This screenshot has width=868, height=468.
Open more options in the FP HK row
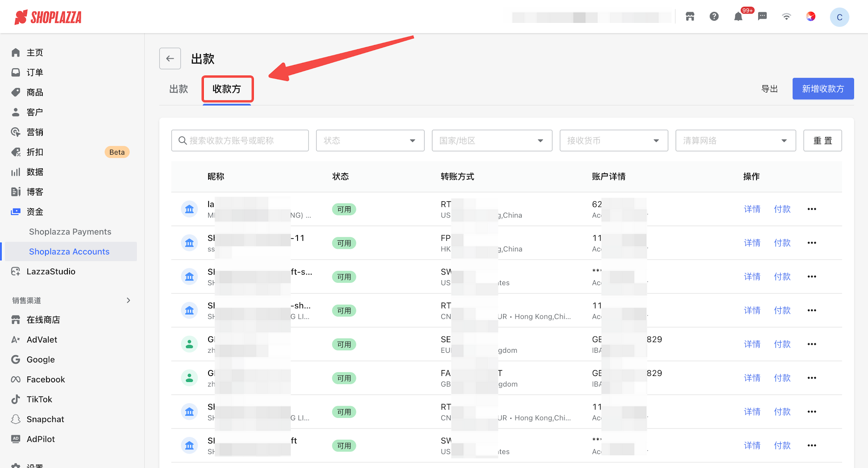(x=812, y=243)
